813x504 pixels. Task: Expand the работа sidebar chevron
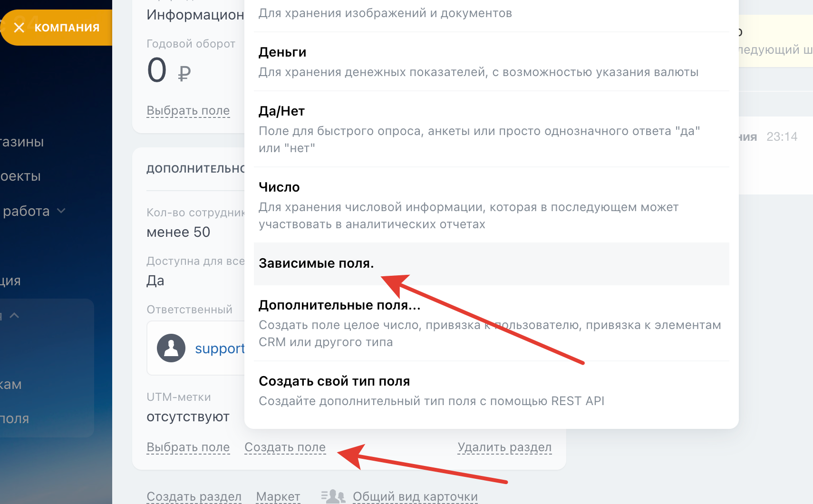[61, 211]
